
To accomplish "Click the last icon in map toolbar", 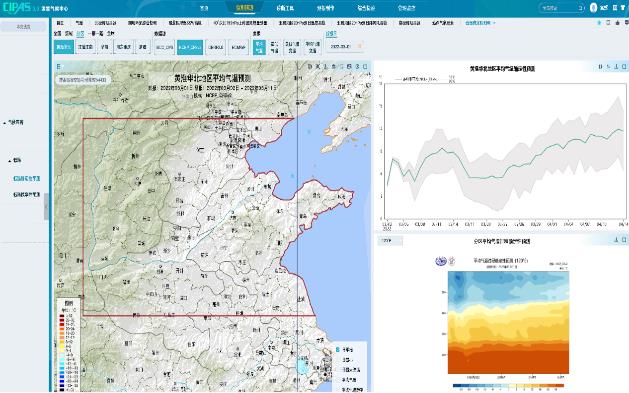I will click(365, 67).
